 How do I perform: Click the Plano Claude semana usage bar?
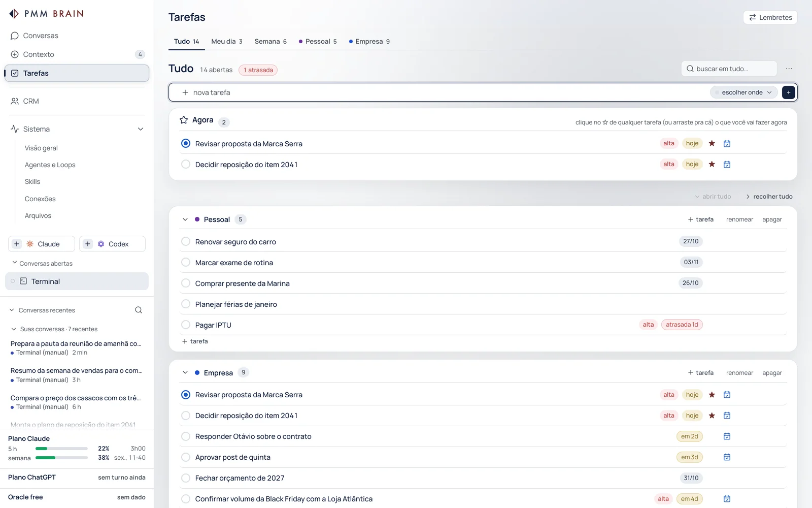click(61, 458)
